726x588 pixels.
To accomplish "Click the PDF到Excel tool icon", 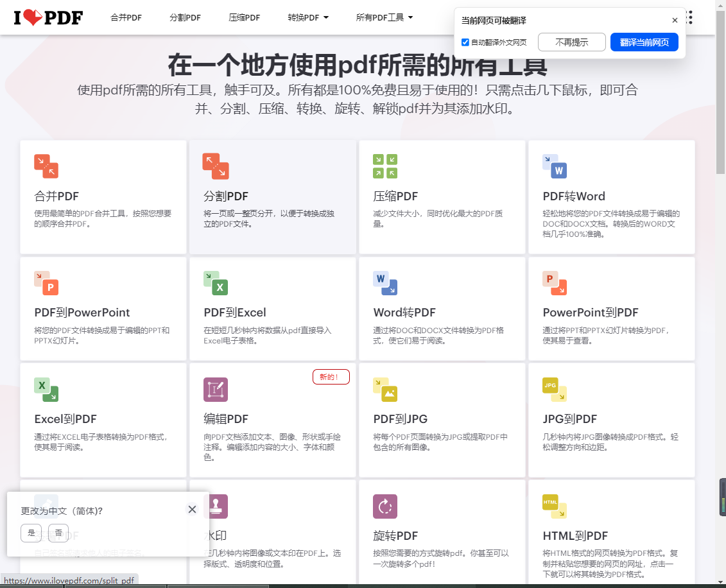I will click(216, 283).
